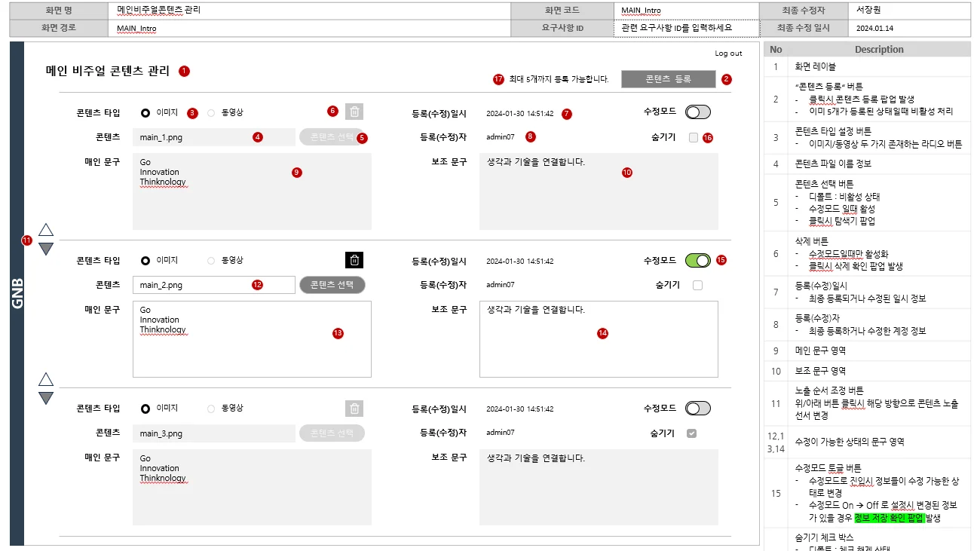This screenshot has width=980, height=551.
Task: Click the 최대 5개까지 등록 가능합니다 notice
Action: point(559,79)
